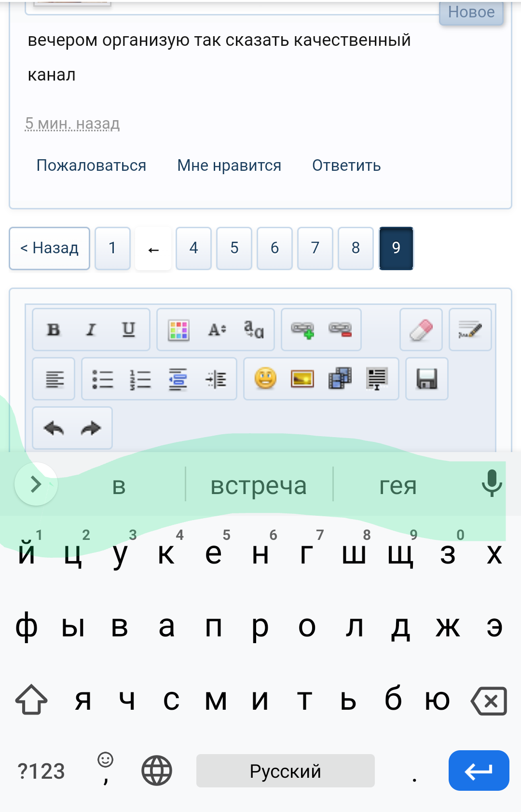Select current page 9
The height and width of the screenshot is (812, 521).
(396, 248)
